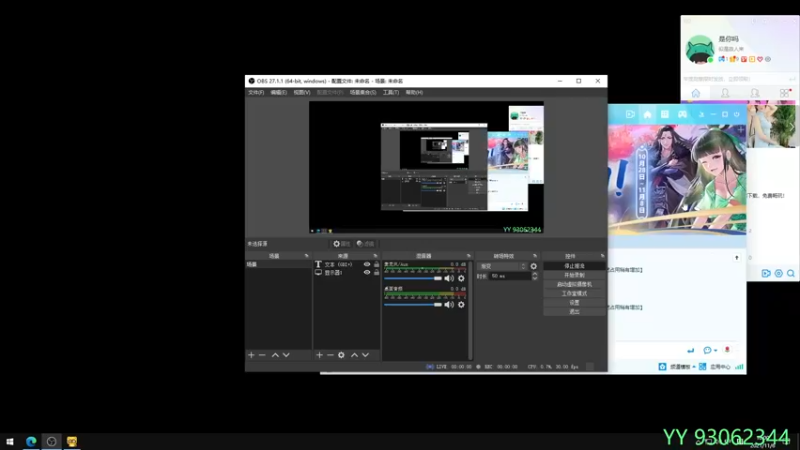The width and height of the screenshot is (800, 450).
Task: Open the 帮助(H) menu in OBS
Action: (x=414, y=92)
